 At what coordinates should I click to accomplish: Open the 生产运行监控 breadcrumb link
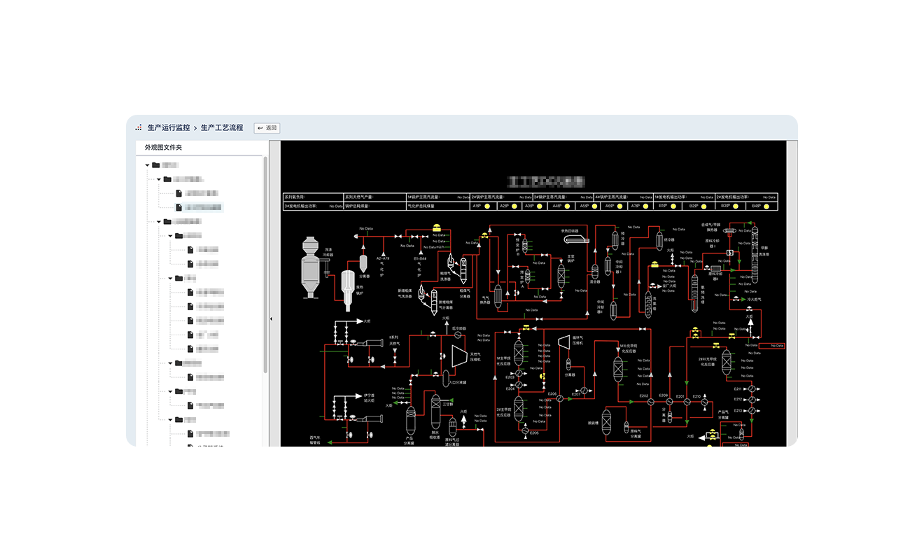[x=168, y=128]
